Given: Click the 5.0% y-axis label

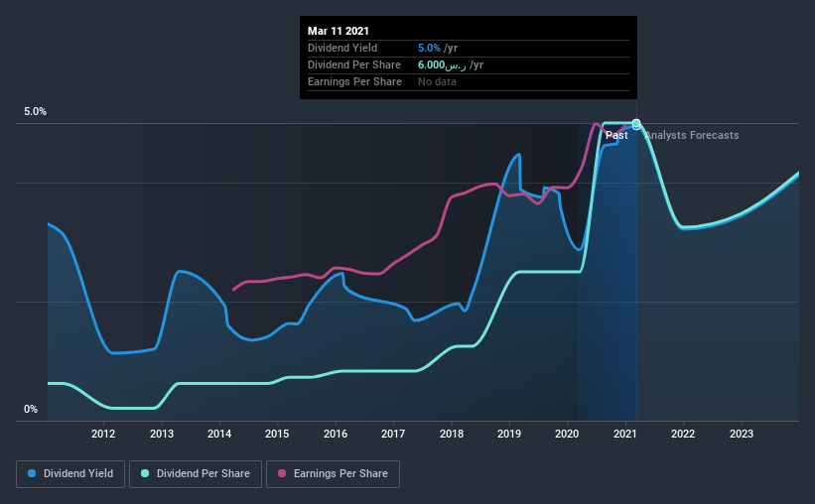Looking at the screenshot, I should coord(35,112).
